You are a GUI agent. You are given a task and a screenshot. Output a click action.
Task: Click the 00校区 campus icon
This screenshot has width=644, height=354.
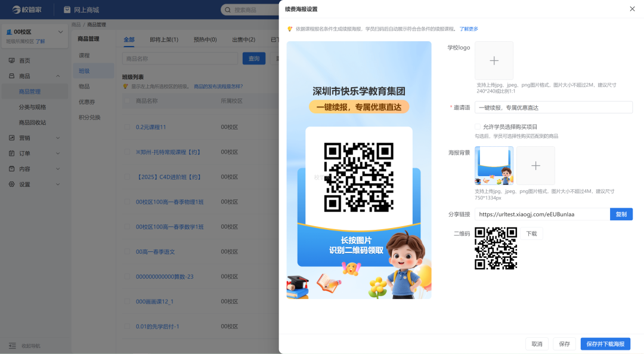pos(9,32)
